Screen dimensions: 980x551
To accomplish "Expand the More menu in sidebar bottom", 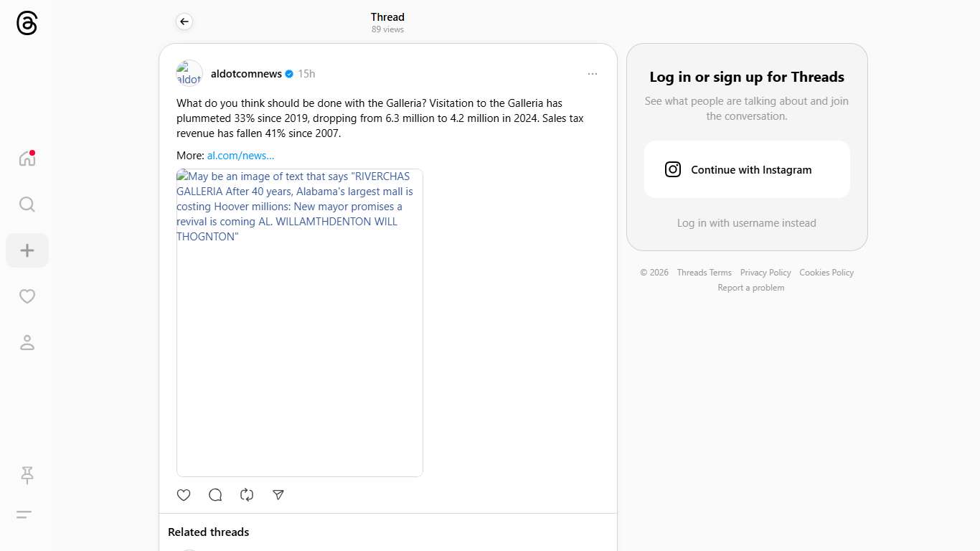I will click(x=24, y=514).
